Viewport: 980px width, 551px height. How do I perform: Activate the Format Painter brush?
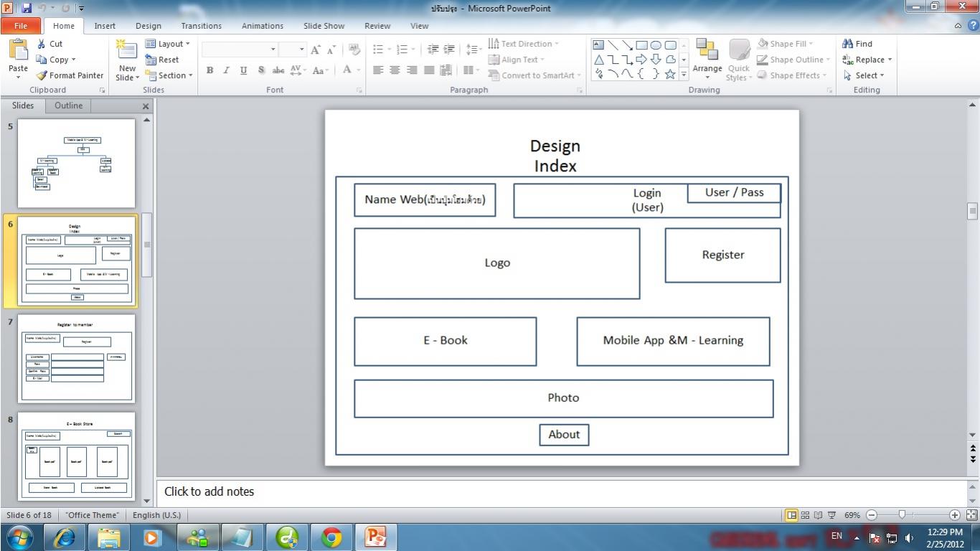[70, 75]
